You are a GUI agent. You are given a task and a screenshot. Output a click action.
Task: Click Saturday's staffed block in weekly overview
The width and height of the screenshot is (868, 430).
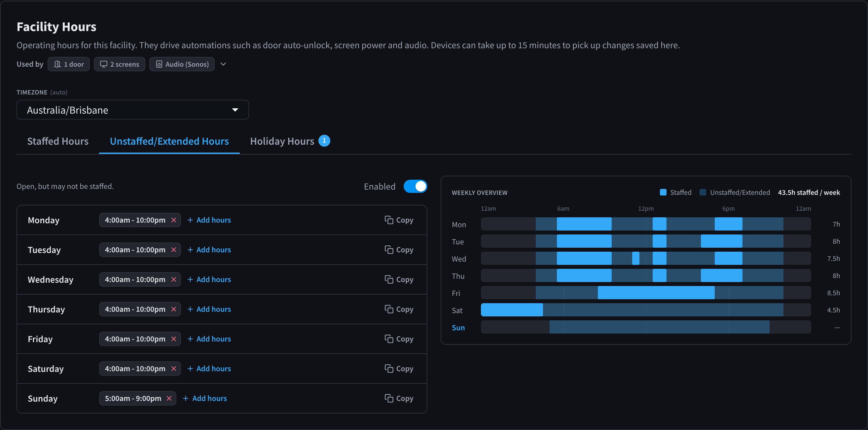point(512,310)
